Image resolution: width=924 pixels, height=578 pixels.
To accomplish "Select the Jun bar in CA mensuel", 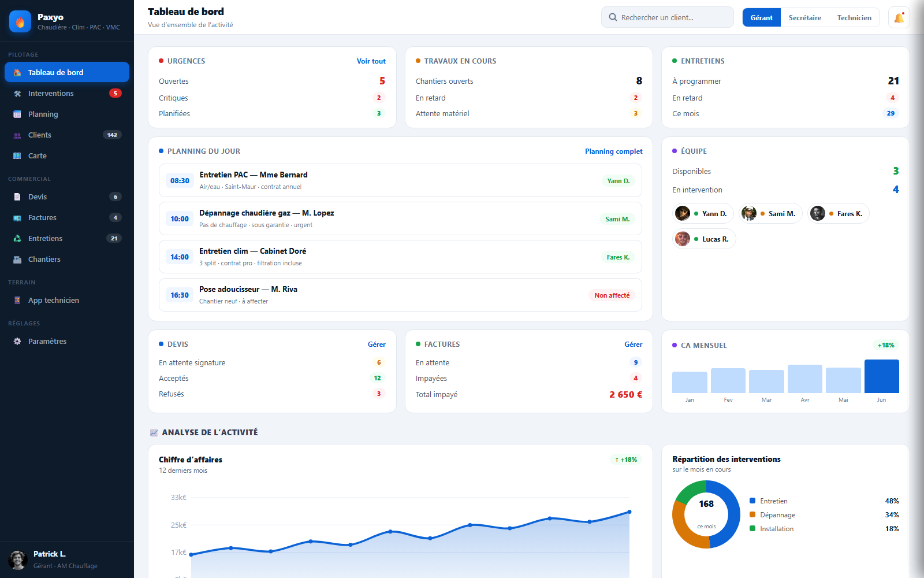I will pyautogui.click(x=881, y=376).
